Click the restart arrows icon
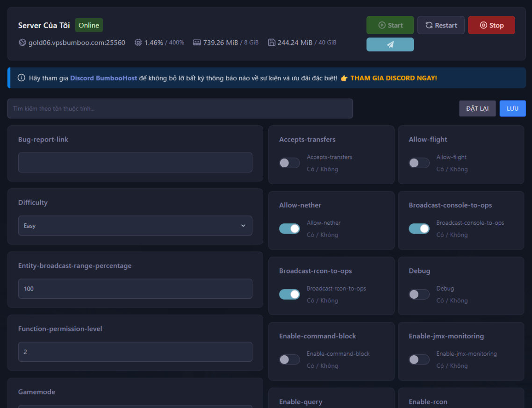Image resolution: width=532 pixels, height=408 pixels. [x=429, y=25]
